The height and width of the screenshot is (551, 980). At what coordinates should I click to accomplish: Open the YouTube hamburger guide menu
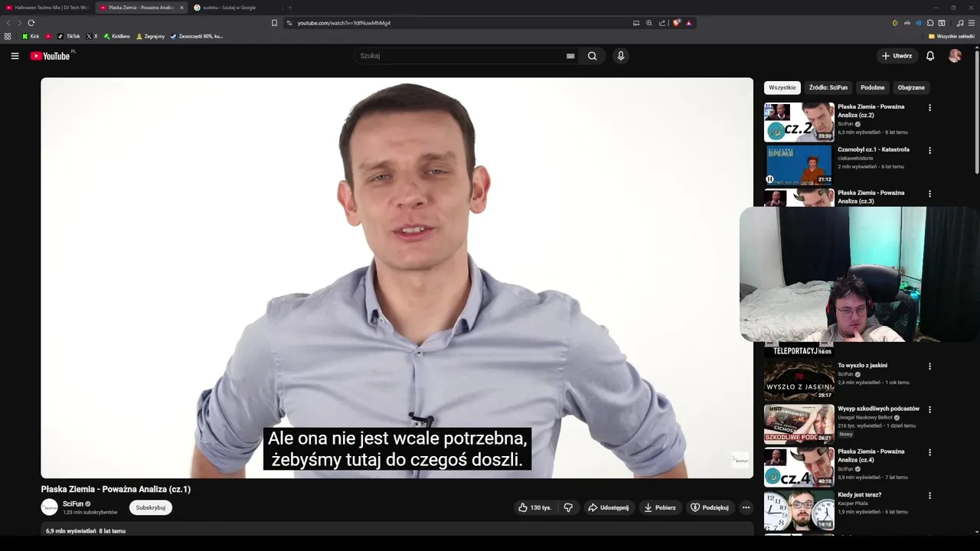(x=15, y=56)
